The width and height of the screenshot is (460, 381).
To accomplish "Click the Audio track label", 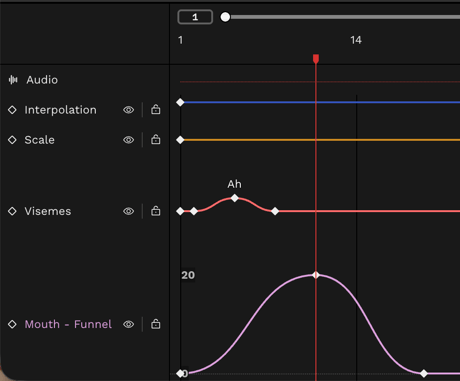I will pyautogui.click(x=42, y=80).
